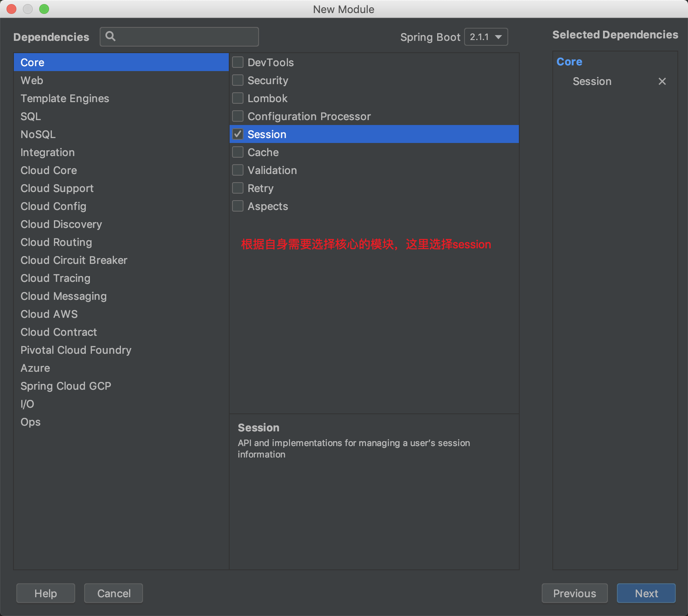This screenshot has width=688, height=616.
Task: Choose Cloud Circuit Breaker category
Action: coord(121,260)
